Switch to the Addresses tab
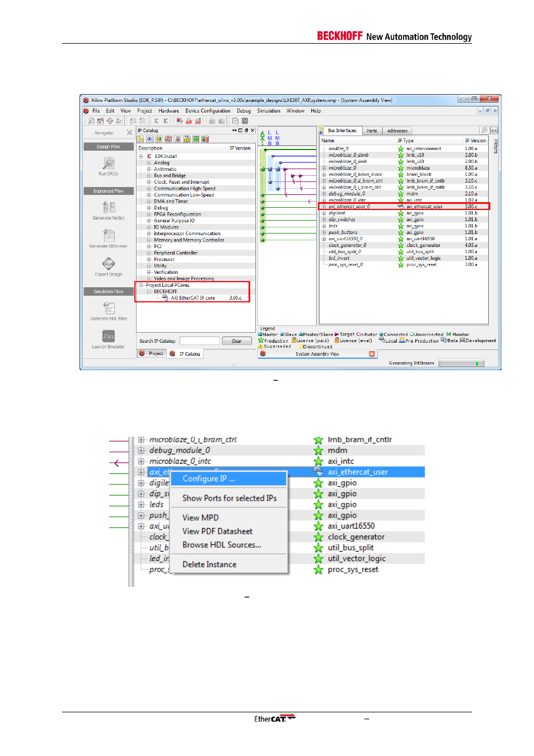534x756 pixels. tap(397, 131)
